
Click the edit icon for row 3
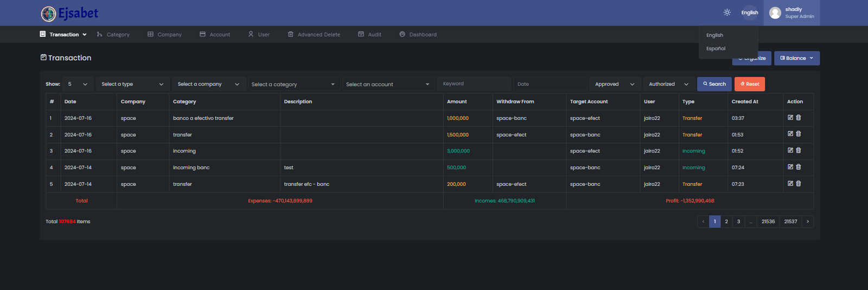tap(790, 151)
